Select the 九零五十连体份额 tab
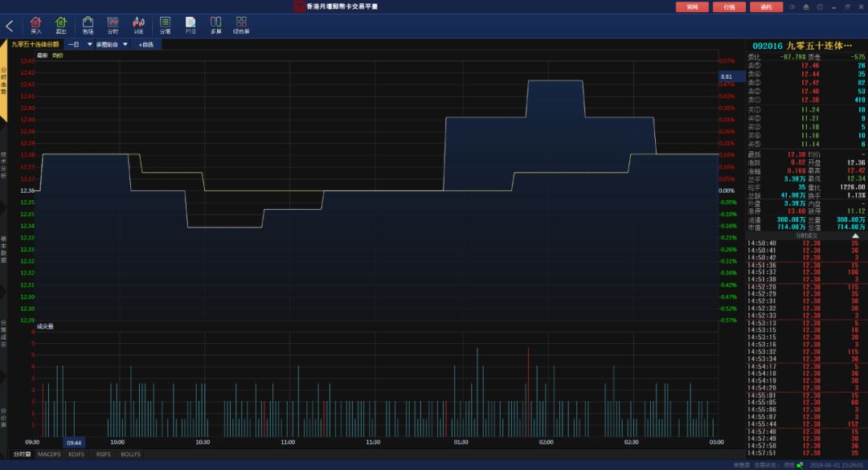Viewport: 868px width, 470px height. (x=35, y=44)
